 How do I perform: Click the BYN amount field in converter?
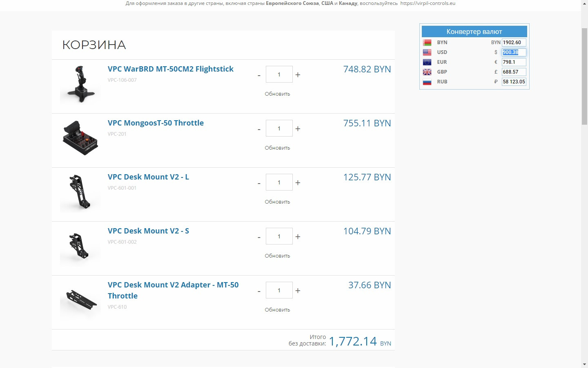click(514, 43)
